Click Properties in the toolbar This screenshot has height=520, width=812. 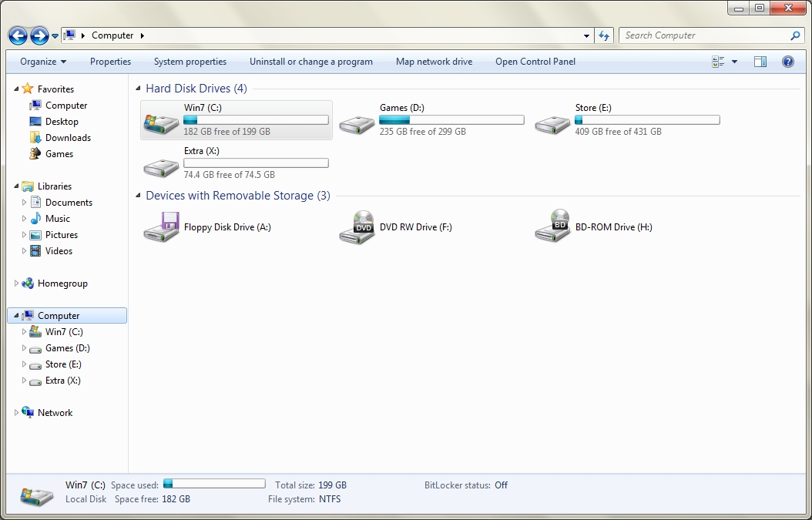click(x=110, y=62)
